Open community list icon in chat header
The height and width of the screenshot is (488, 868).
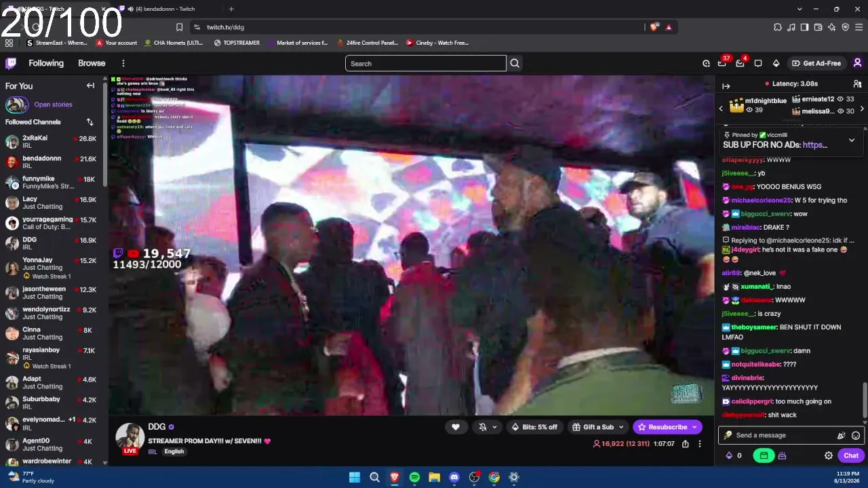[857, 84]
